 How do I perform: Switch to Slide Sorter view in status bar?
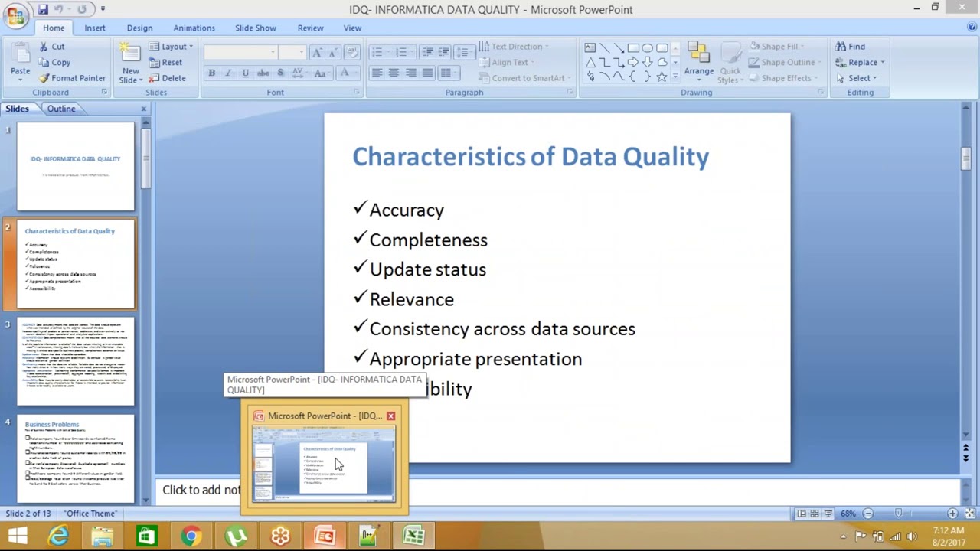[815, 514]
